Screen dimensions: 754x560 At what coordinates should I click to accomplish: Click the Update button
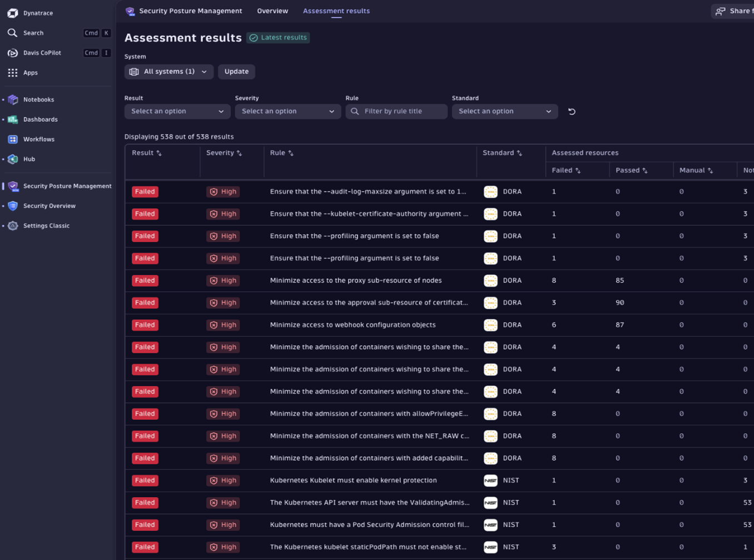click(x=236, y=71)
